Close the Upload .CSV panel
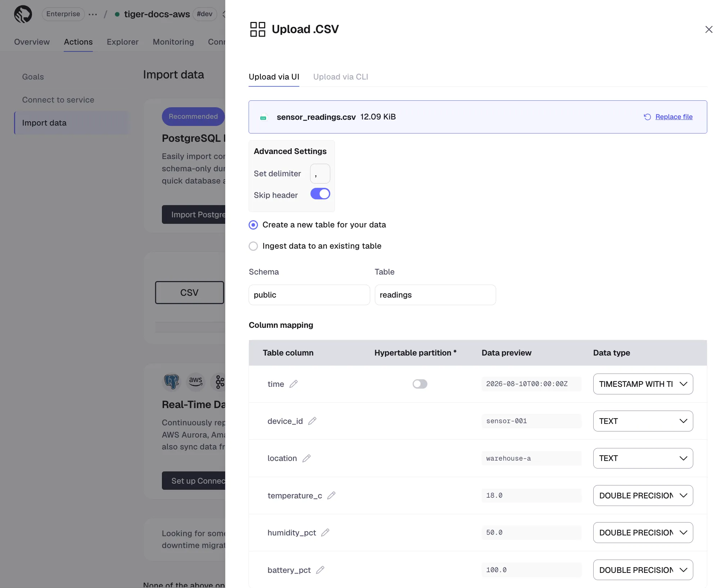The height and width of the screenshot is (588, 726). click(x=709, y=30)
